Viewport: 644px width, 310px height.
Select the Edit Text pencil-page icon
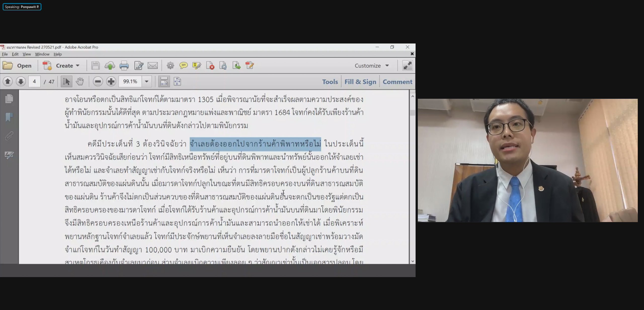tap(139, 66)
